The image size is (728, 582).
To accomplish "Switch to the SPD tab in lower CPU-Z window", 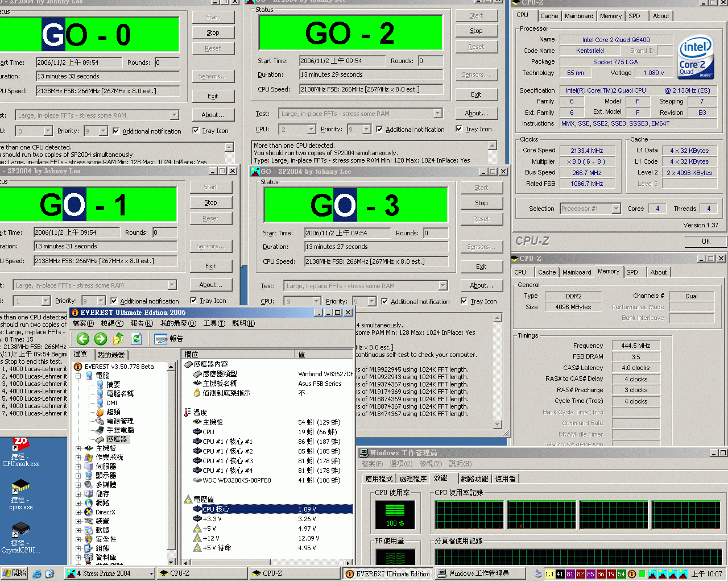I will pyautogui.click(x=632, y=272).
